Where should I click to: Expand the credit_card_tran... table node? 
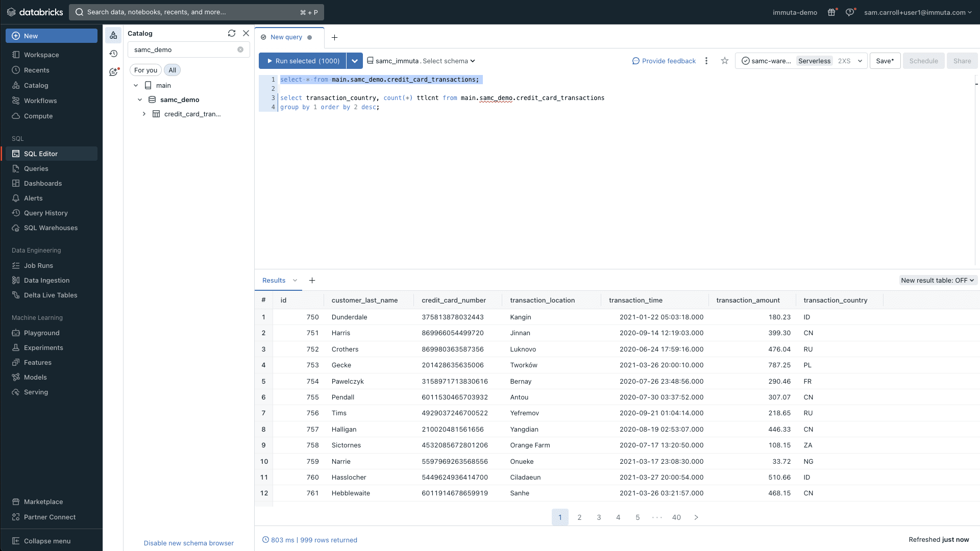pyautogui.click(x=144, y=114)
